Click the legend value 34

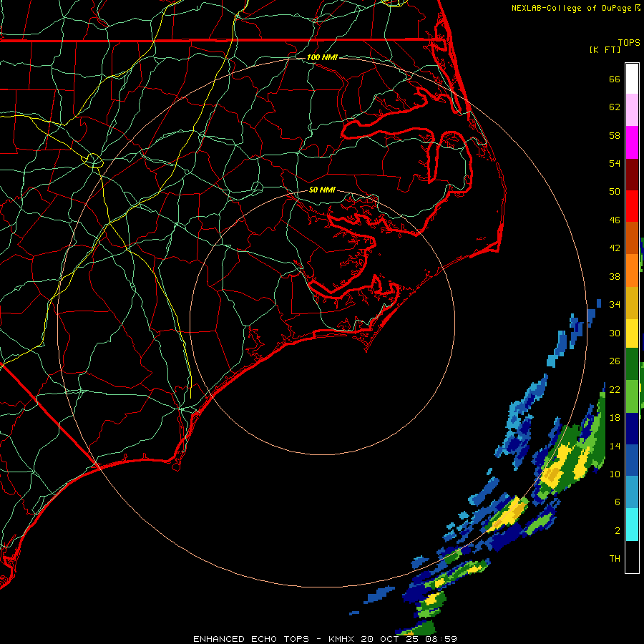pyautogui.click(x=615, y=305)
